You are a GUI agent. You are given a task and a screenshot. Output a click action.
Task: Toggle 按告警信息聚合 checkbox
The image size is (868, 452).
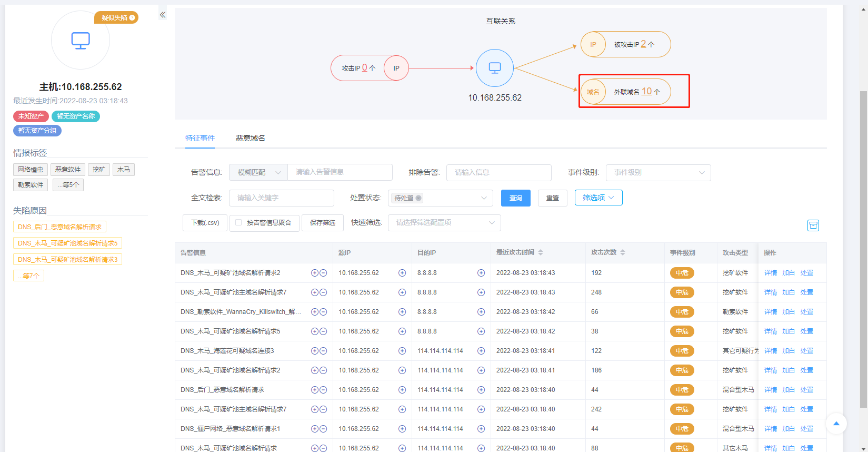coord(238,223)
